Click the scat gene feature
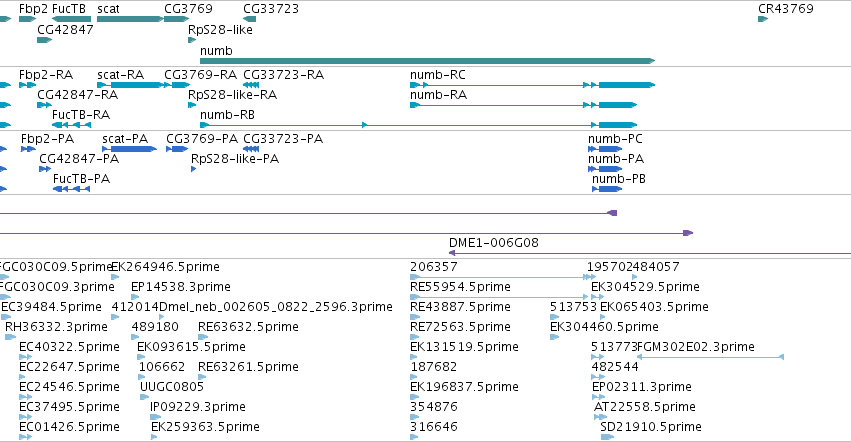Image resolution: width=851 pixels, height=442 pixels. point(130,19)
